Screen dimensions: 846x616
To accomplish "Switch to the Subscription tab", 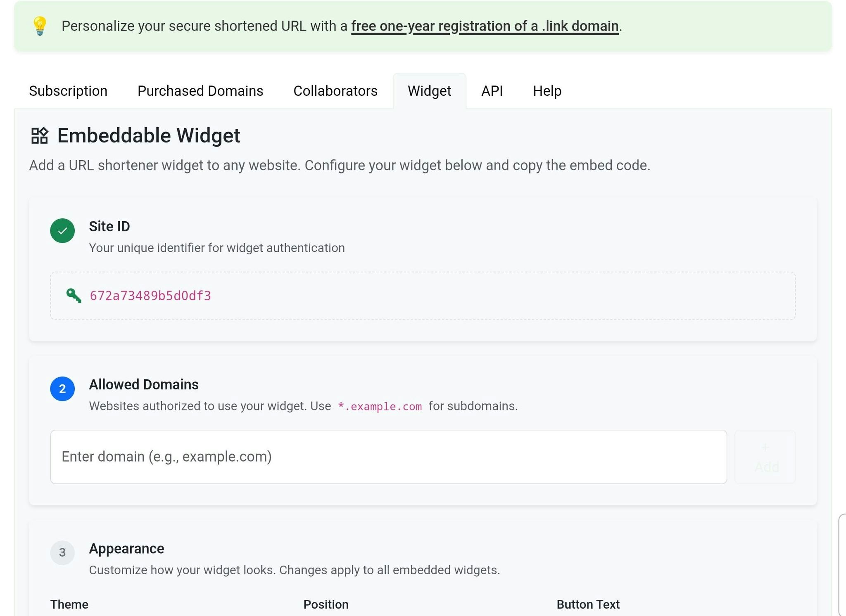I will [x=68, y=91].
